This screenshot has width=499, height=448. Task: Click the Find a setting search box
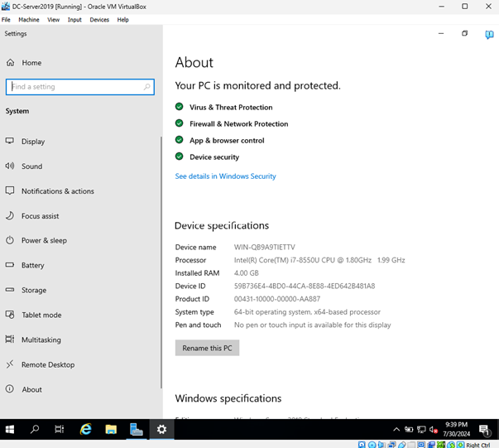pyautogui.click(x=79, y=87)
